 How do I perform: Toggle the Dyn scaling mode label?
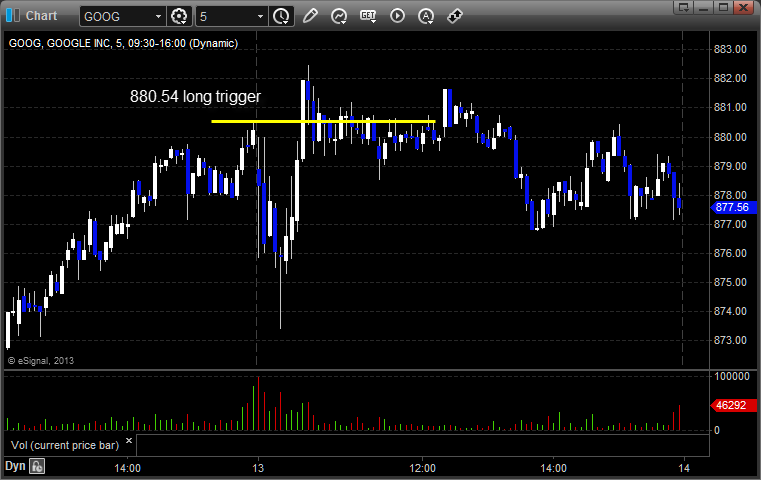click(15, 466)
